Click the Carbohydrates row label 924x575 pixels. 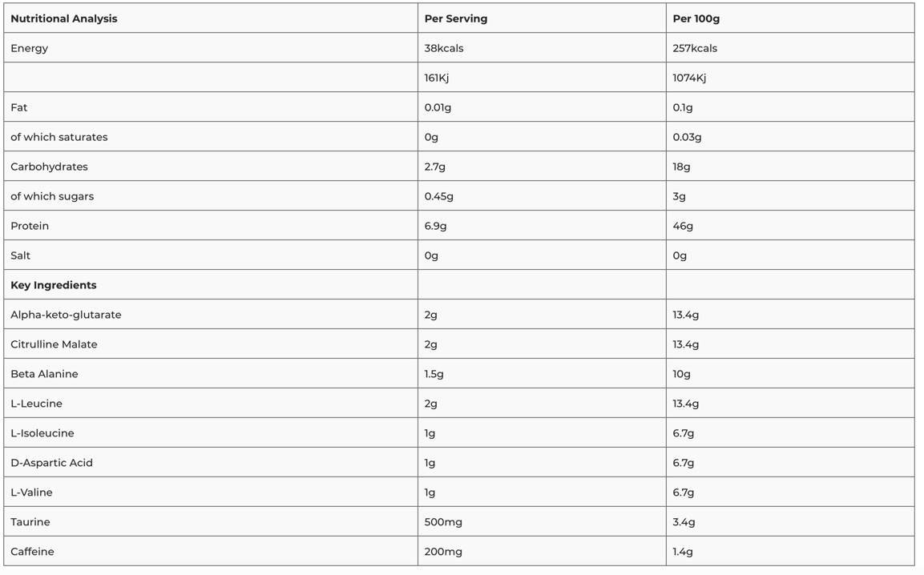pos(50,167)
